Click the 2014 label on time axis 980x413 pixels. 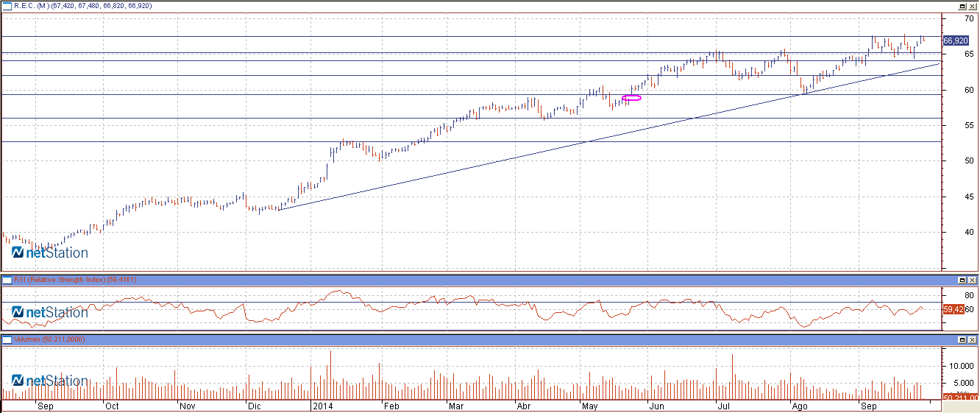[322, 406]
